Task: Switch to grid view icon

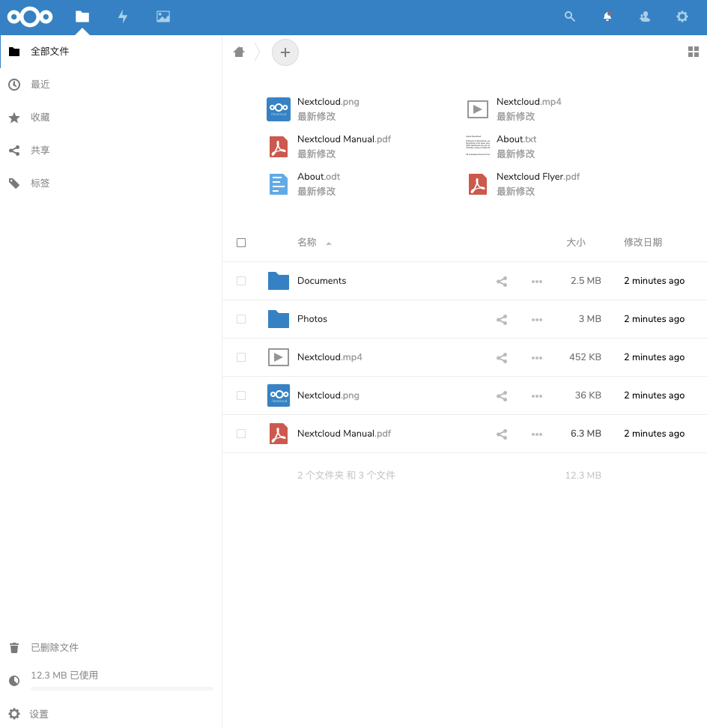Action: pos(693,52)
